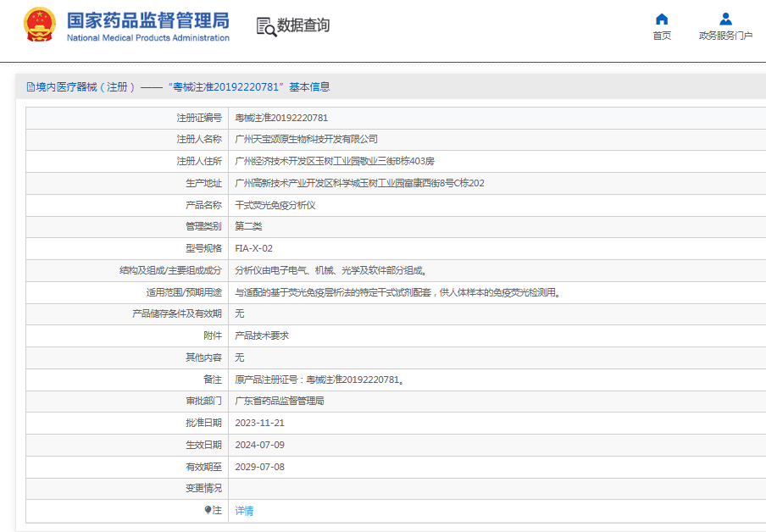
Task: Click approval department 广东省药品监督管理局
Action: (280, 401)
